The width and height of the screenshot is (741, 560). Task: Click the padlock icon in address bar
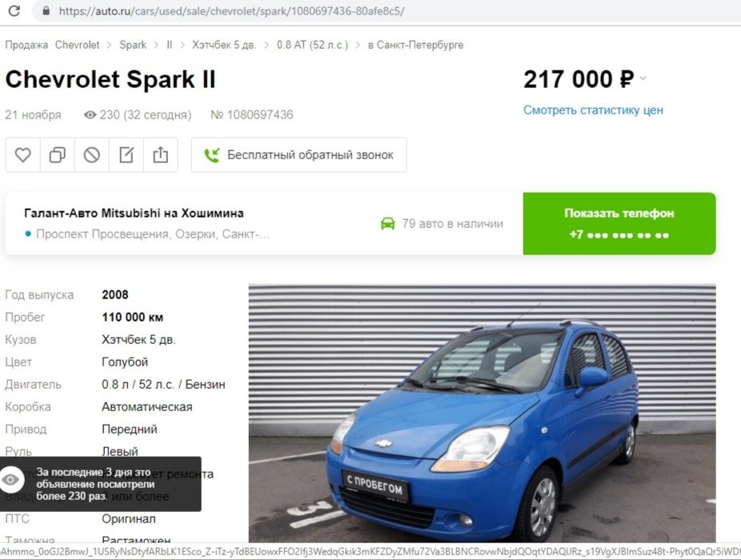(x=46, y=11)
